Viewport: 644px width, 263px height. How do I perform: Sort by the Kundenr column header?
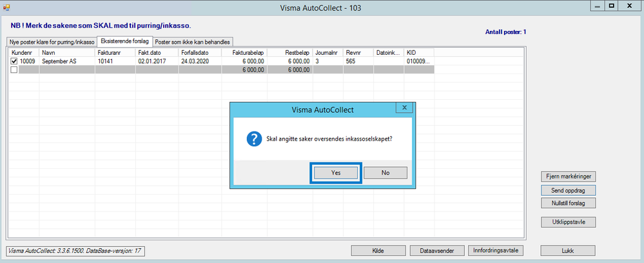[24, 53]
